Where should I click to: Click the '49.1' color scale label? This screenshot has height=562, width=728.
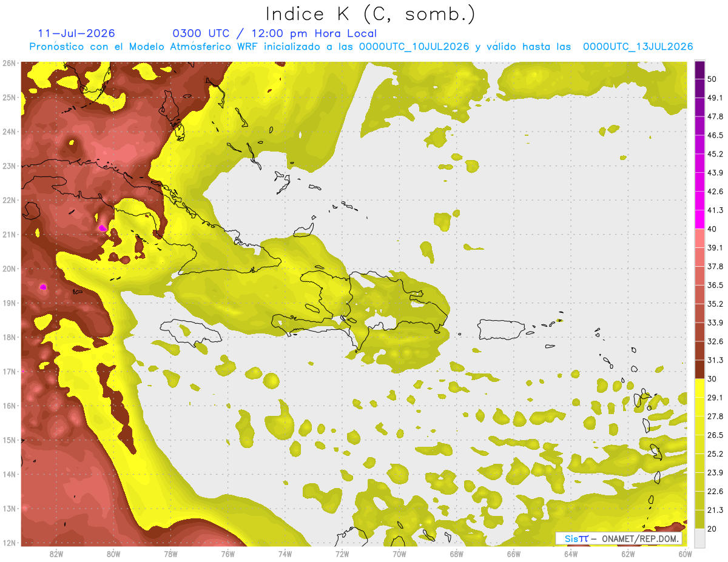(x=715, y=98)
